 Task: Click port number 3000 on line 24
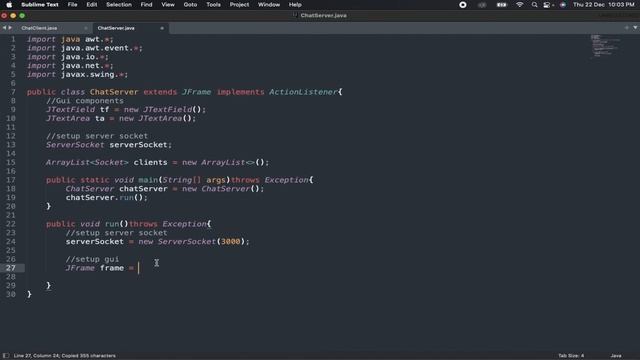(x=231, y=242)
